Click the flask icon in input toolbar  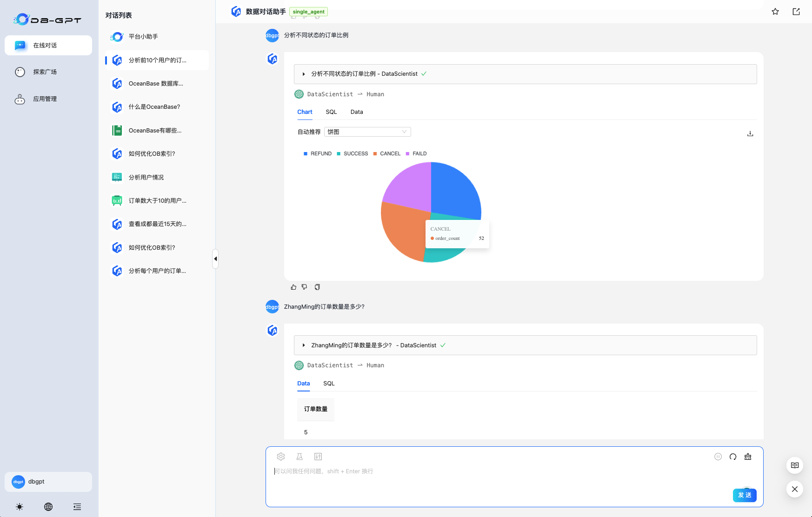point(300,457)
